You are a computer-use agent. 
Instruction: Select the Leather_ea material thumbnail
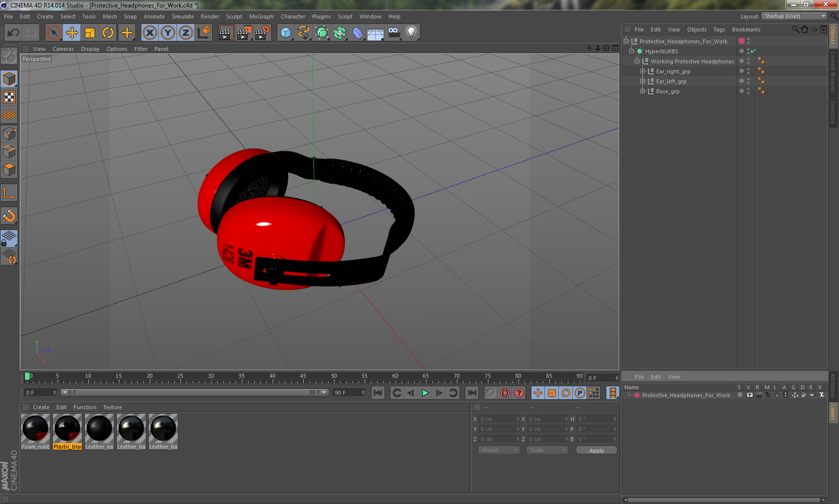(99, 428)
